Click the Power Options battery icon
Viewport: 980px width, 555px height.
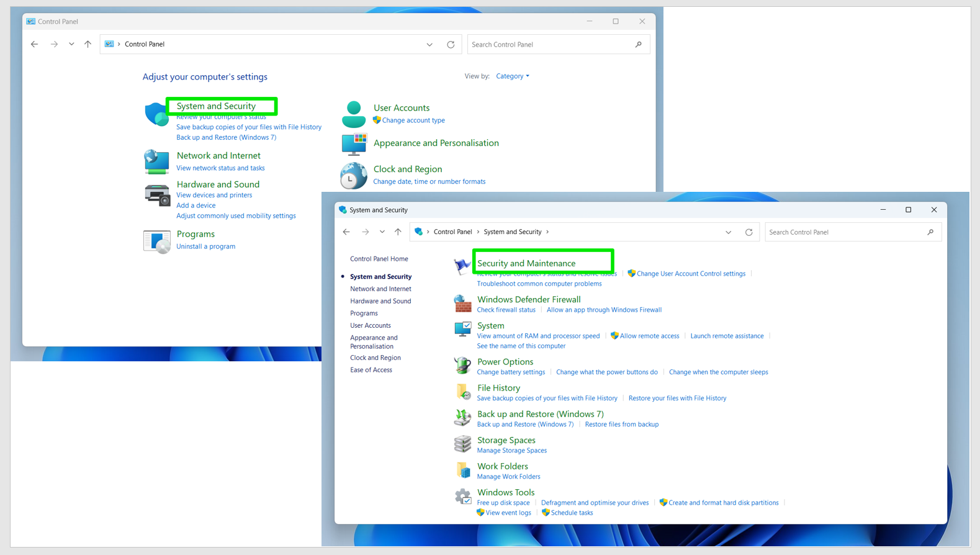[x=462, y=366]
